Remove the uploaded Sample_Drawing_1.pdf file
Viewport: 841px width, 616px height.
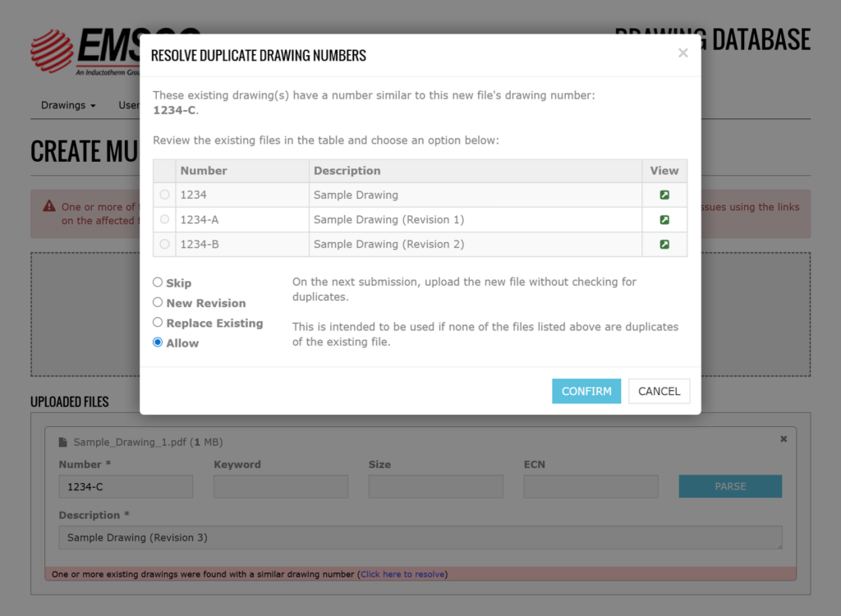pos(783,439)
